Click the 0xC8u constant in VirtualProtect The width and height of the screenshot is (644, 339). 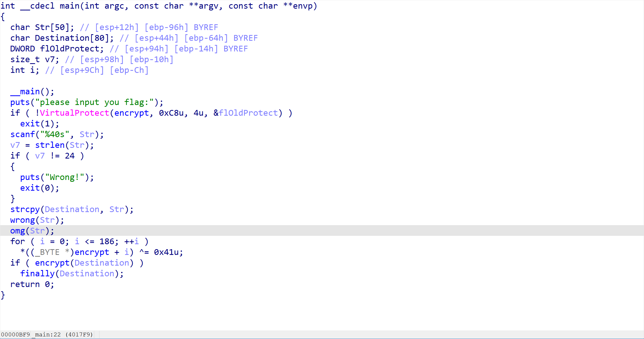click(171, 113)
